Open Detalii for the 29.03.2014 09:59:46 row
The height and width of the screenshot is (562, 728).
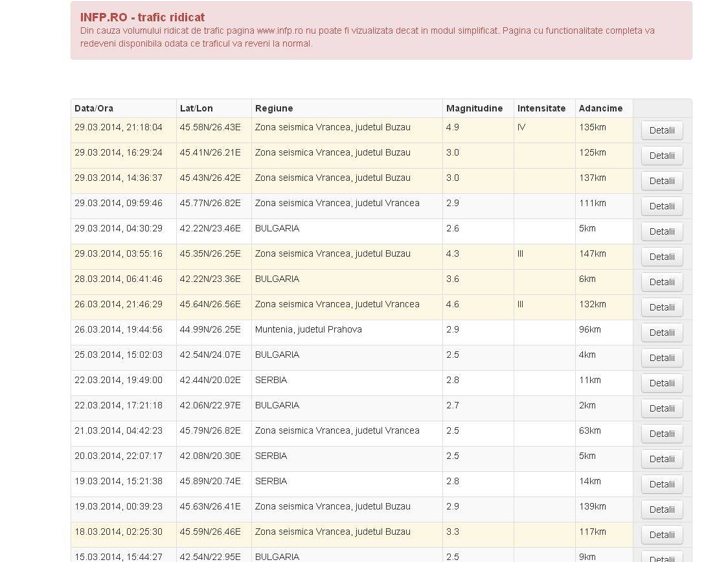[661, 206]
